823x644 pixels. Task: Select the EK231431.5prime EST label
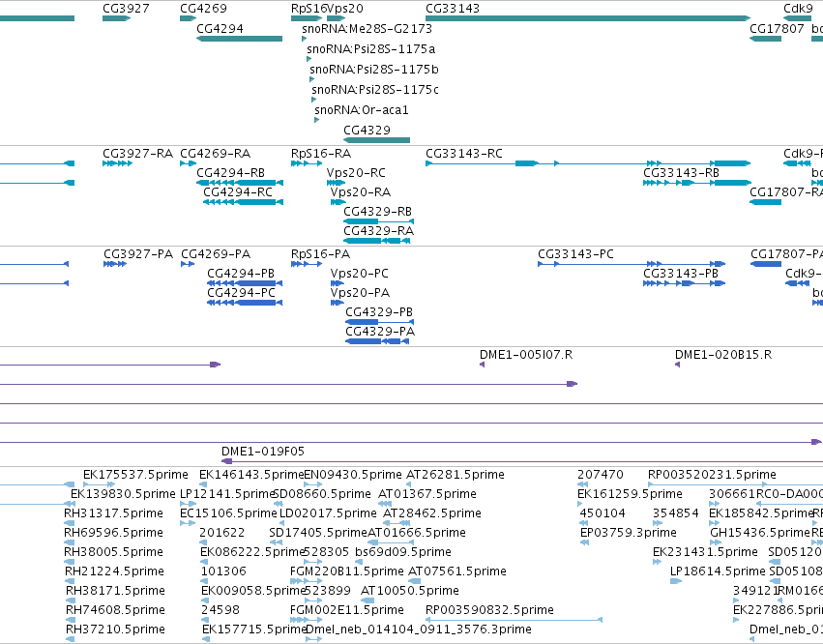pos(705,553)
